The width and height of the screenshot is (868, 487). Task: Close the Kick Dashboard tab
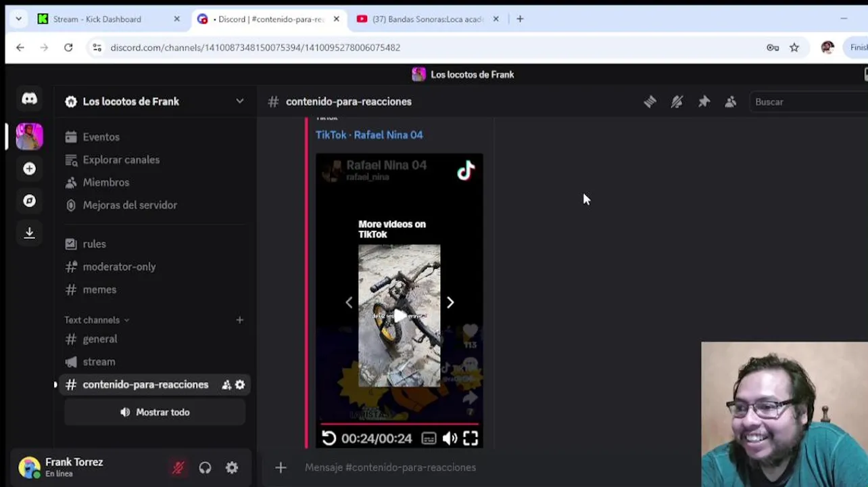(176, 19)
